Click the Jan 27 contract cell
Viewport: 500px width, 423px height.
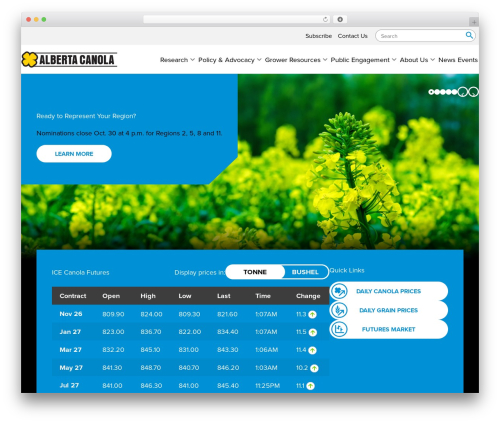point(70,332)
